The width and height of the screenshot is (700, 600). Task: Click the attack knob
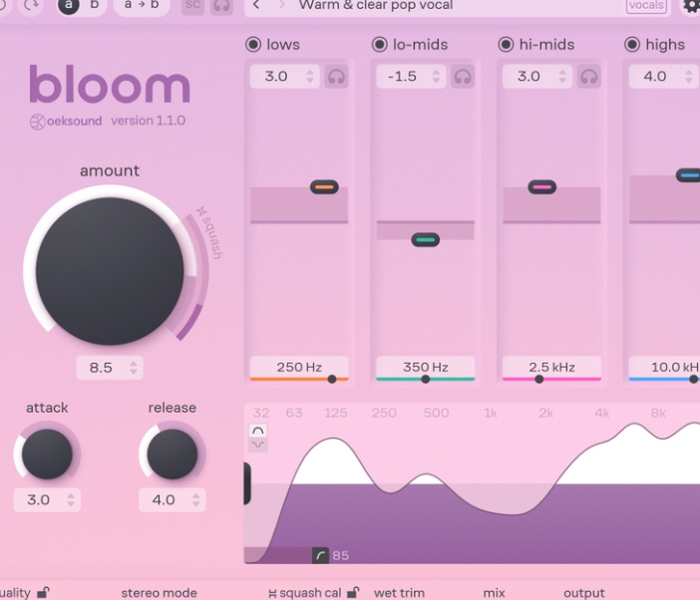tap(47, 454)
